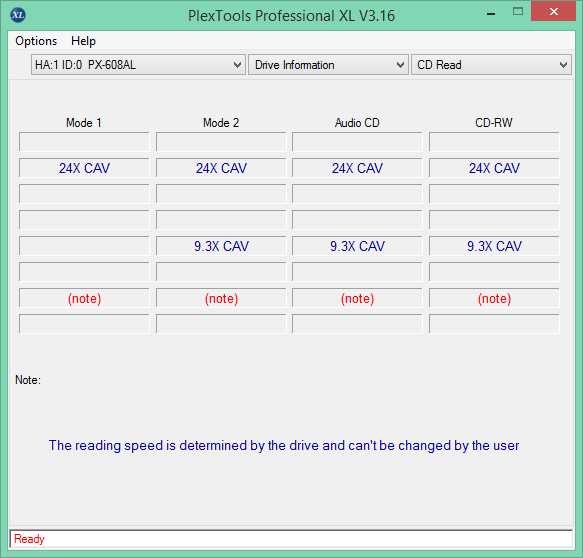This screenshot has height=558, width=583.
Task: Select the Audio CD 9.3X CAV cell
Action: pyautogui.click(x=357, y=246)
